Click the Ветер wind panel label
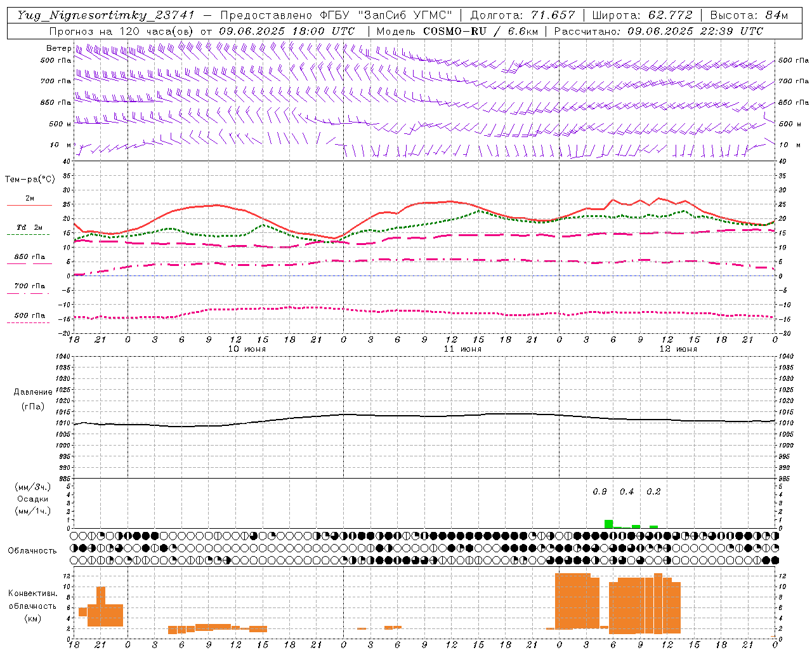 58,48
